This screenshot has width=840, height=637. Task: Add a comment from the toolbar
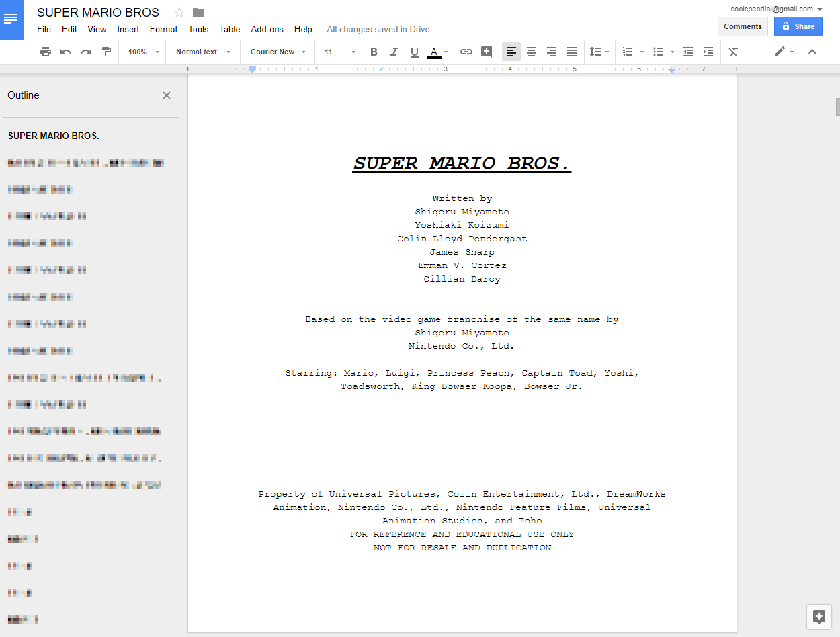[487, 52]
